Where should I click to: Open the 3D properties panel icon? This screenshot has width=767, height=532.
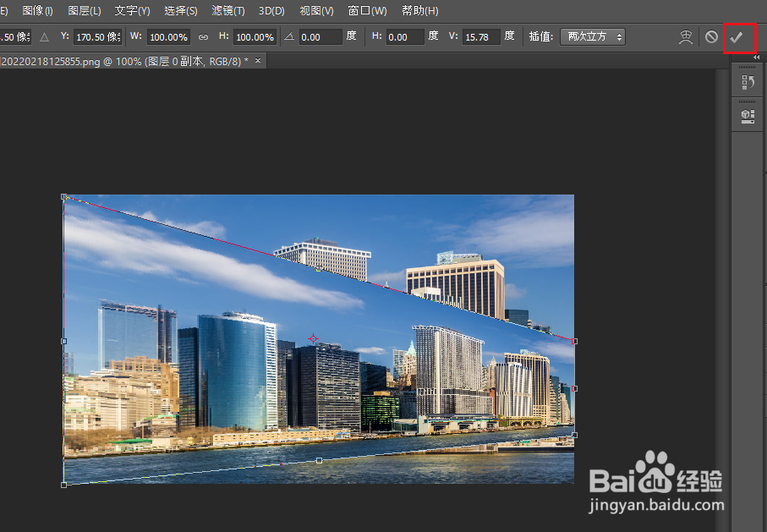point(748,116)
